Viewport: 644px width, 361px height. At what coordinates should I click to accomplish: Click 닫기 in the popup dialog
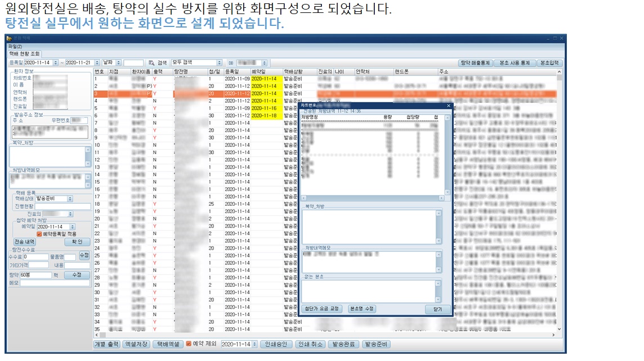437,309
